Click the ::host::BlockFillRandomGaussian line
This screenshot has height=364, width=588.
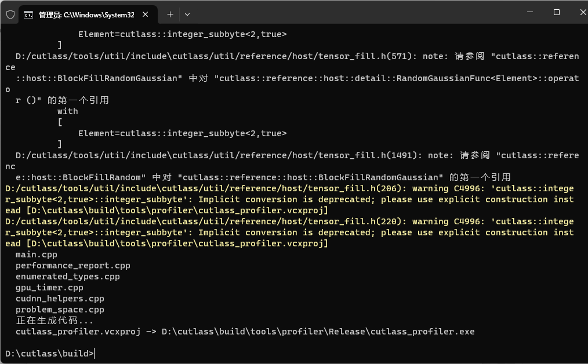click(297, 78)
